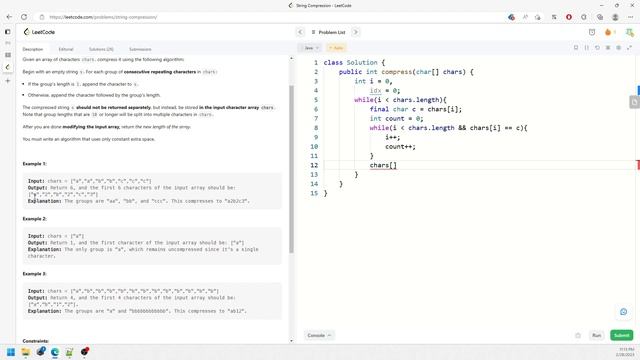Open the streak fire icon

[x=608, y=32]
